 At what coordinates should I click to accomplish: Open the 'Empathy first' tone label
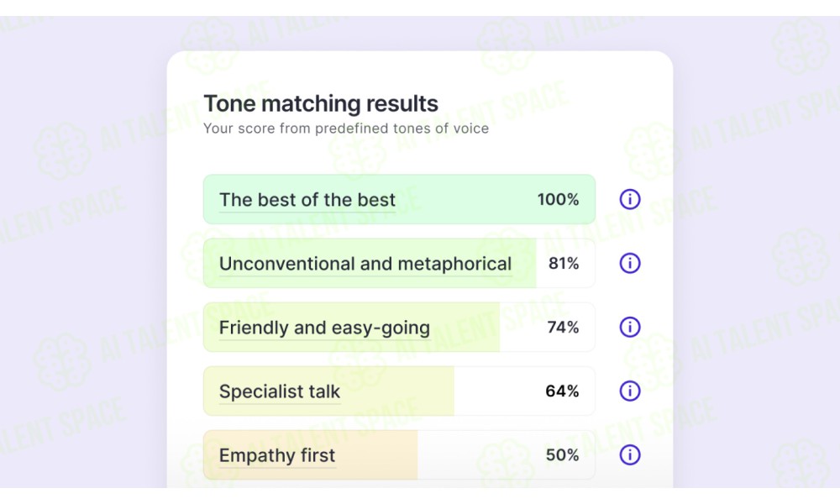[x=277, y=456]
